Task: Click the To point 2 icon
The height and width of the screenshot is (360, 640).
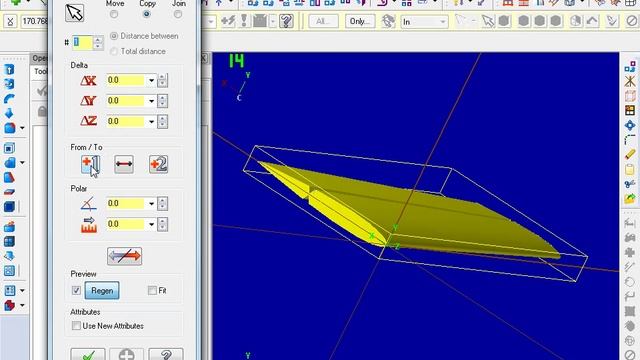Action: coord(158,164)
